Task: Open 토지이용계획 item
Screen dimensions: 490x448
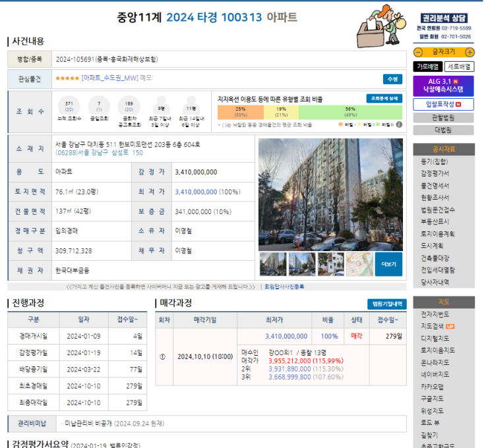Action: point(437,233)
